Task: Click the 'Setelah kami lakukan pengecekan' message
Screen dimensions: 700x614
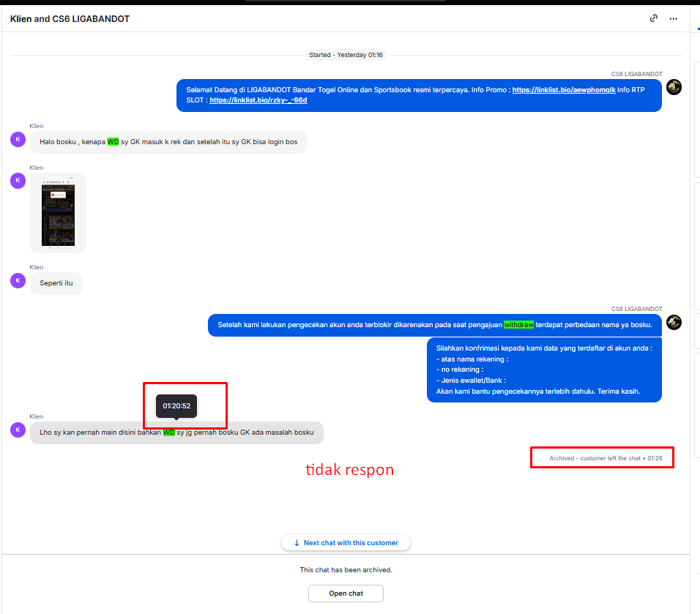Action: [x=435, y=325]
